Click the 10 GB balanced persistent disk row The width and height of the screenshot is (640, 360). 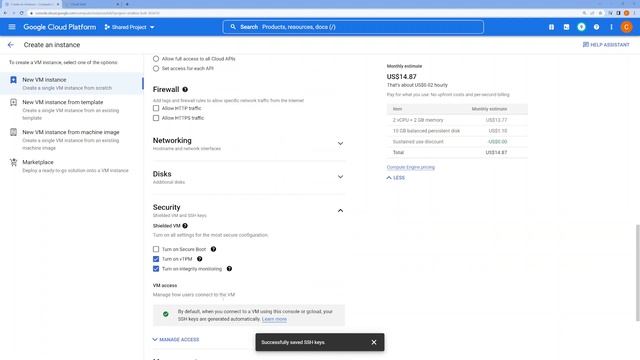[457, 131]
